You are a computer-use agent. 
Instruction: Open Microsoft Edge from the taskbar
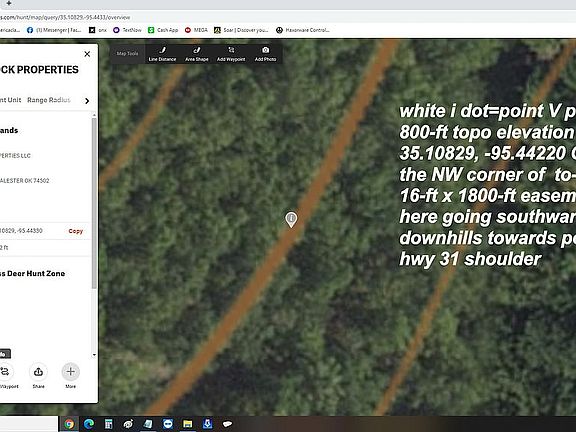click(x=89, y=424)
